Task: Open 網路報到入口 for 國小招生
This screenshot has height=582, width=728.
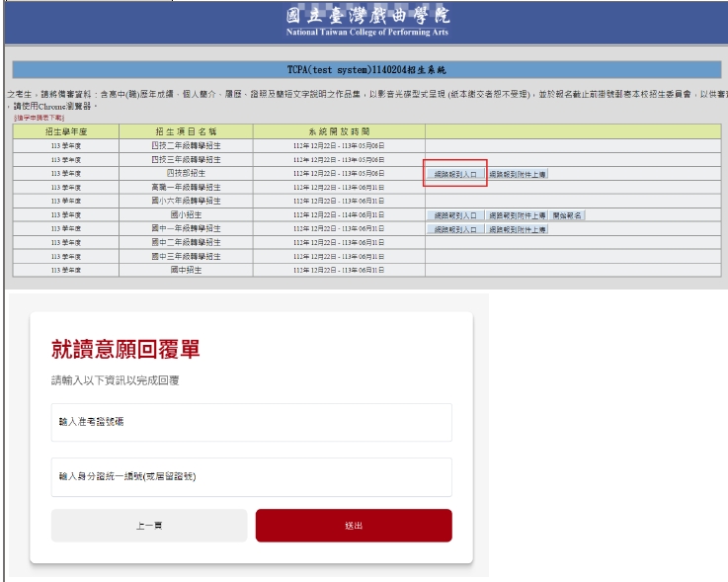Action: (x=455, y=214)
